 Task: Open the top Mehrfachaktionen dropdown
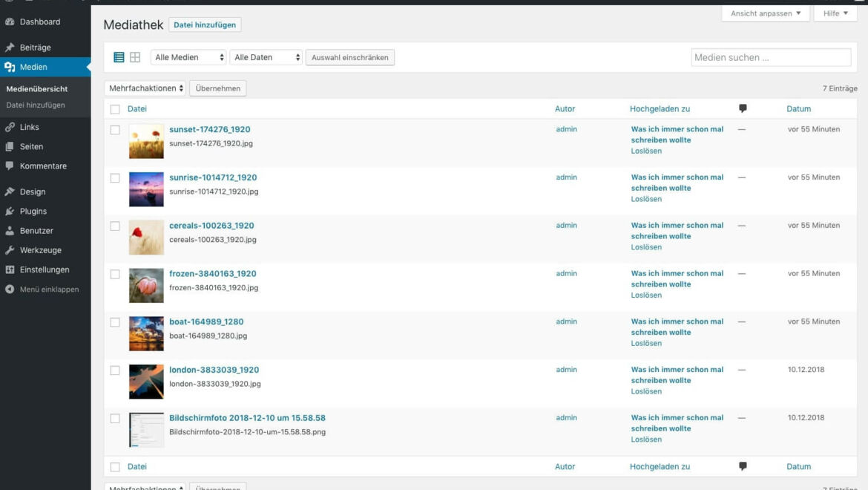click(x=145, y=88)
